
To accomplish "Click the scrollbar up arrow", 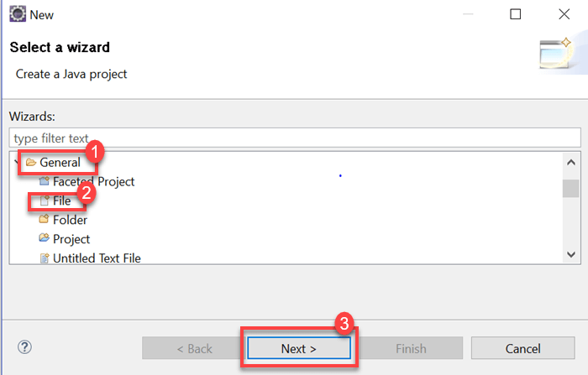I will click(570, 163).
